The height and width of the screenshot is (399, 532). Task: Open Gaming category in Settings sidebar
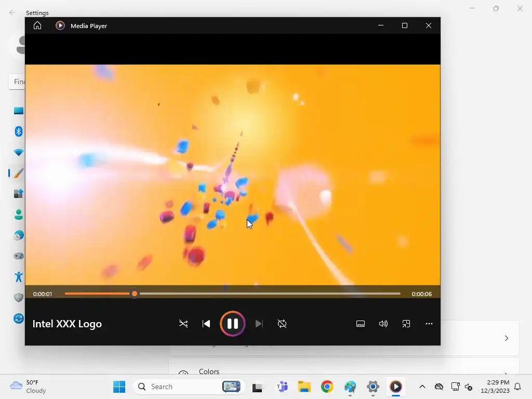18,256
